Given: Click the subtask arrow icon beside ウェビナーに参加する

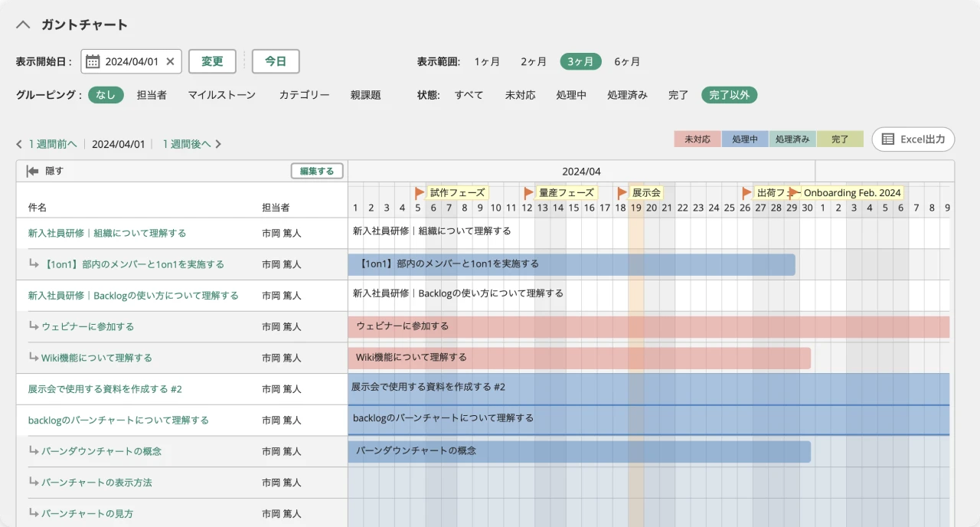Looking at the screenshot, I should (34, 326).
